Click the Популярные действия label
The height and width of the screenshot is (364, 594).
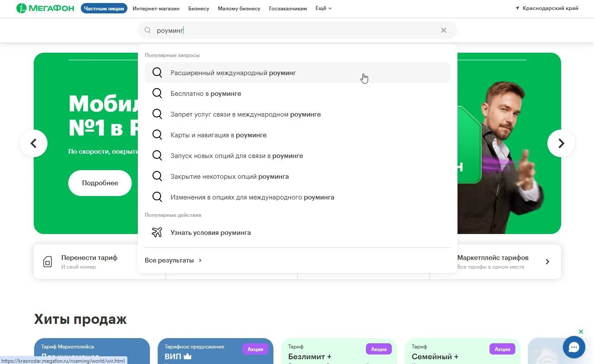173,215
